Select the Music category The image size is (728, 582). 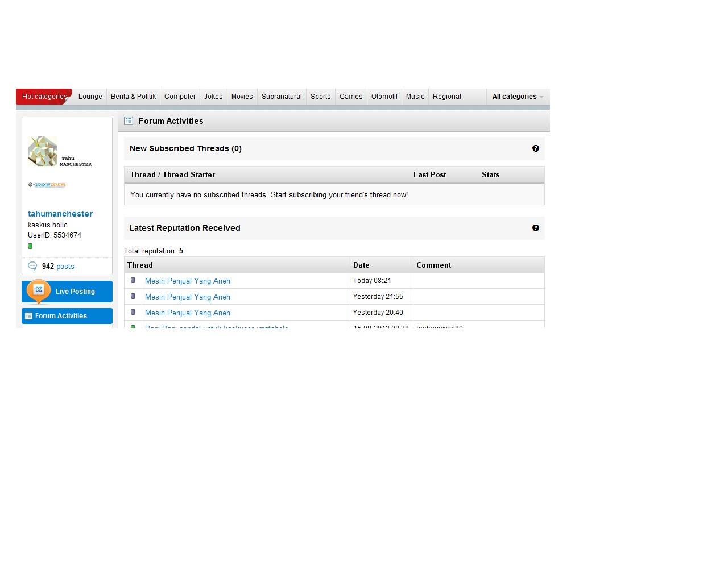(x=415, y=97)
